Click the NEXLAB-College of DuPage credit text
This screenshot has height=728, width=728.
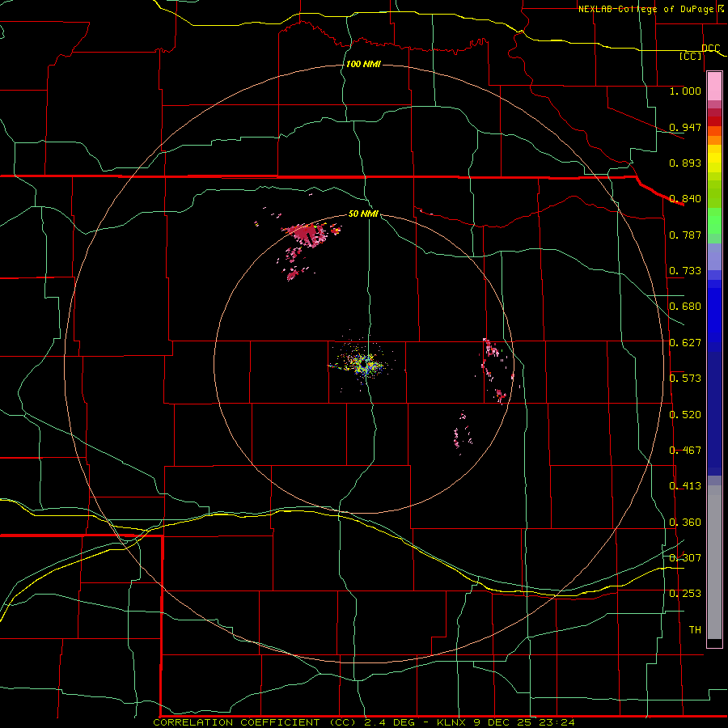651,9
